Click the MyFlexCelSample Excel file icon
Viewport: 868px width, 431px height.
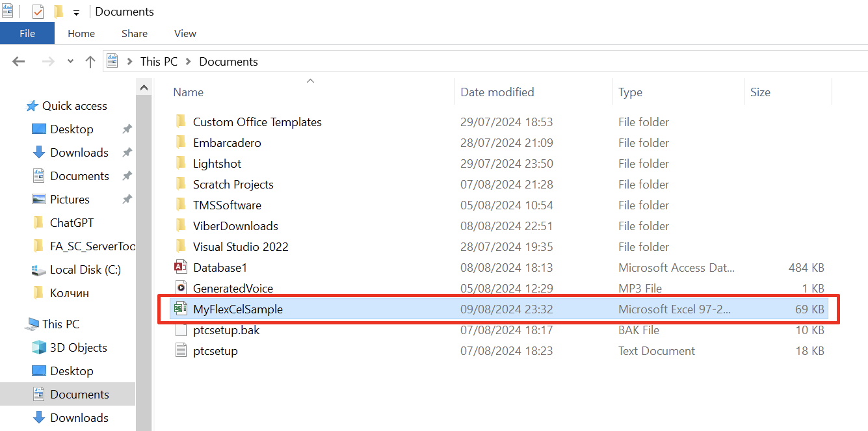181,309
